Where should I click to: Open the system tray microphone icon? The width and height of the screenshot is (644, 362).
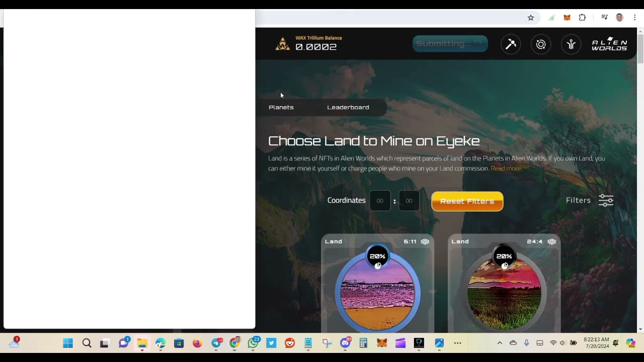pyautogui.click(x=526, y=343)
